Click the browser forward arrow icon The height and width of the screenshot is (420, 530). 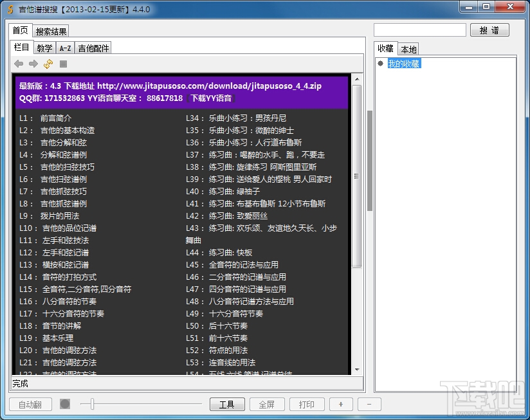(33, 64)
